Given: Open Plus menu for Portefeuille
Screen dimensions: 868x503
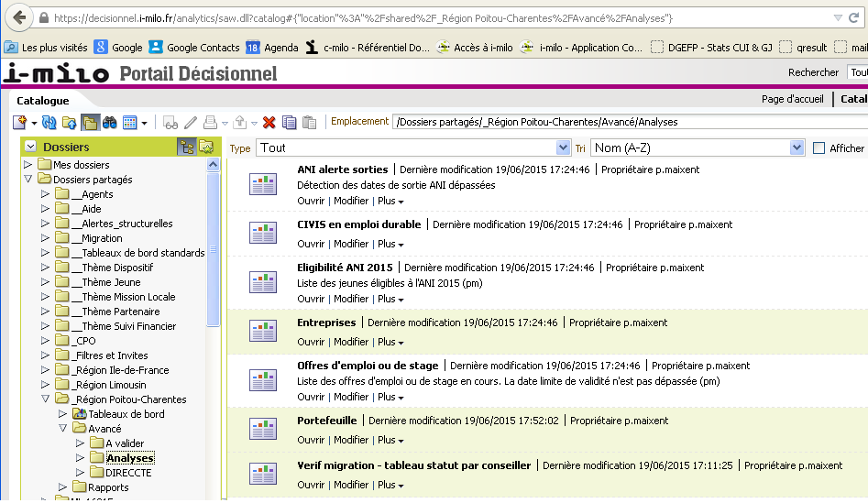Looking at the screenshot, I should coord(390,440).
